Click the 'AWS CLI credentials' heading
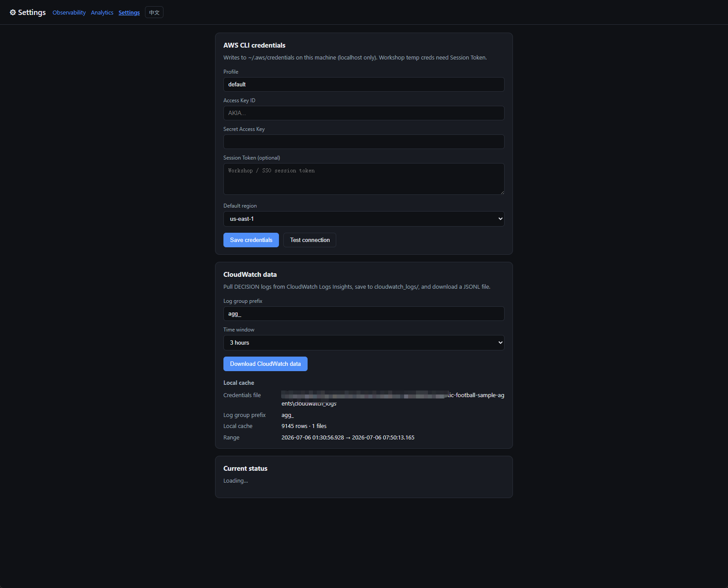The image size is (728, 588). (x=254, y=45)
